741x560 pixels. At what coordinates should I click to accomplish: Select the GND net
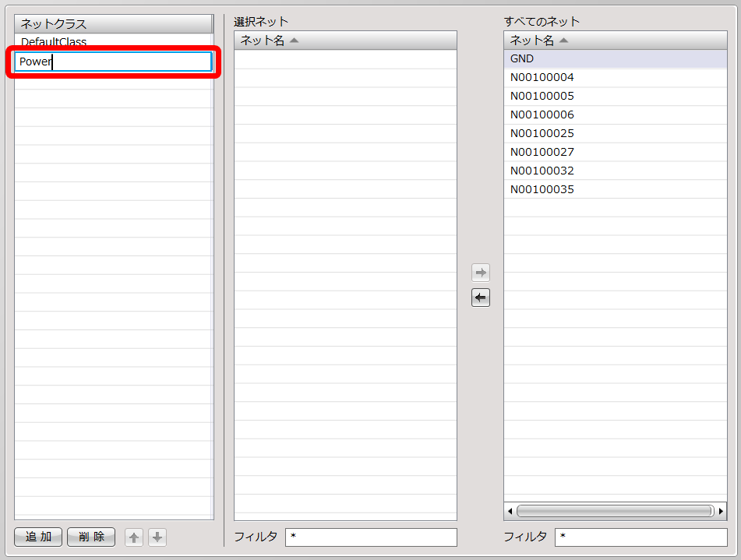coord(522,59)
